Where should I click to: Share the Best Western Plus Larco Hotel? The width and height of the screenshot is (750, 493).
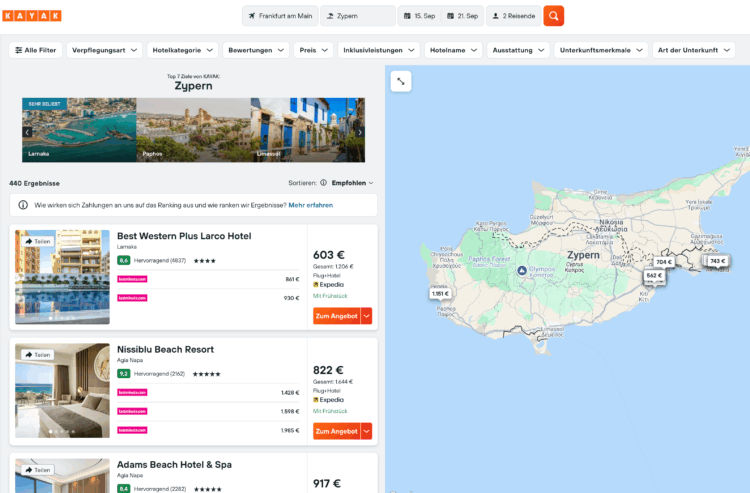35,241
